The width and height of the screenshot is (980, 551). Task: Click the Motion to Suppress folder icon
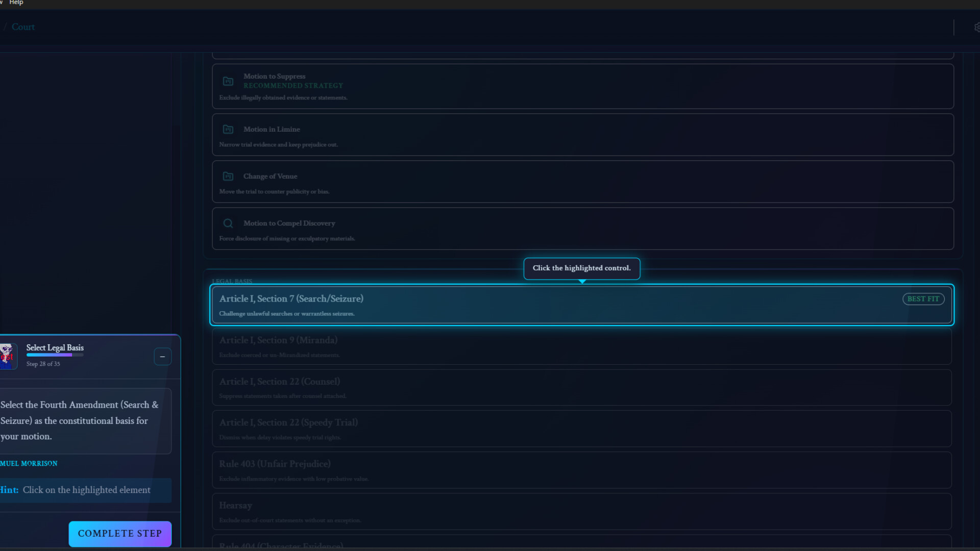tap(228, 81)
